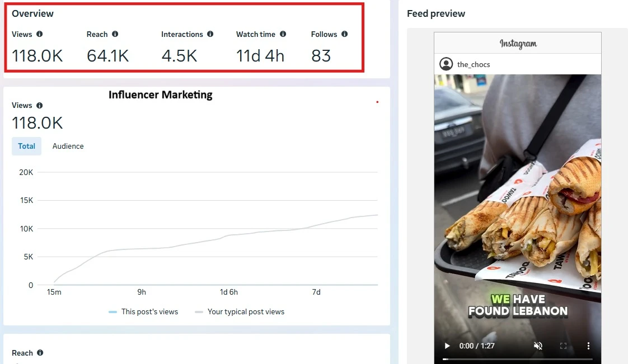The height and width of the screenshot is (364, 628).
Task: Open the Interactions info tooltip icon
Action: point(210,34)
